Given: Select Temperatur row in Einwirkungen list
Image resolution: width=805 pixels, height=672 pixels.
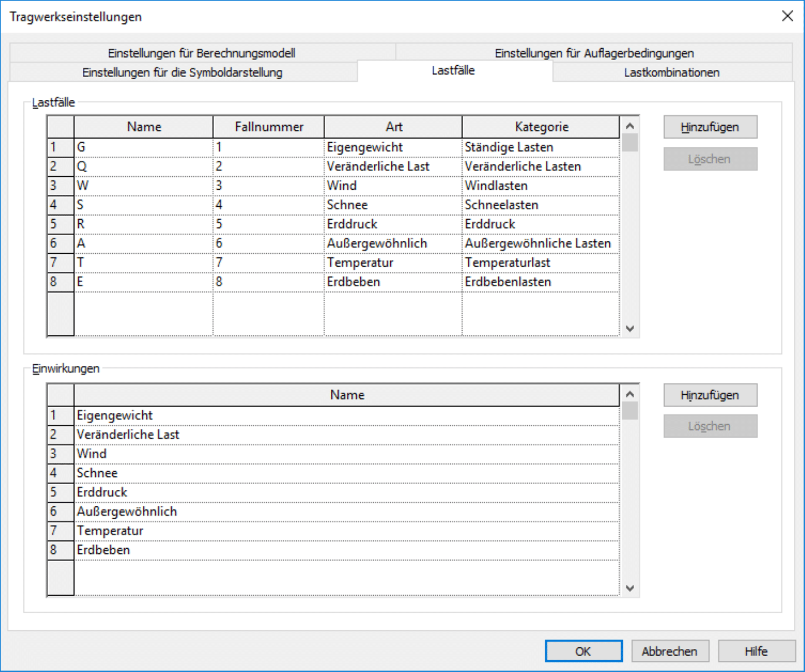Looking at the screenshot, I should [x=347, y=531].
